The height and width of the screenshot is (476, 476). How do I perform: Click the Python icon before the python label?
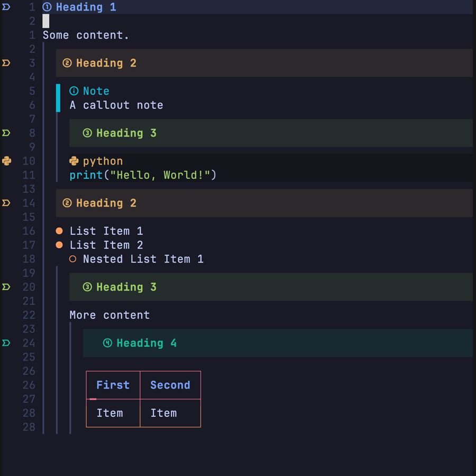tap(74, 161)
